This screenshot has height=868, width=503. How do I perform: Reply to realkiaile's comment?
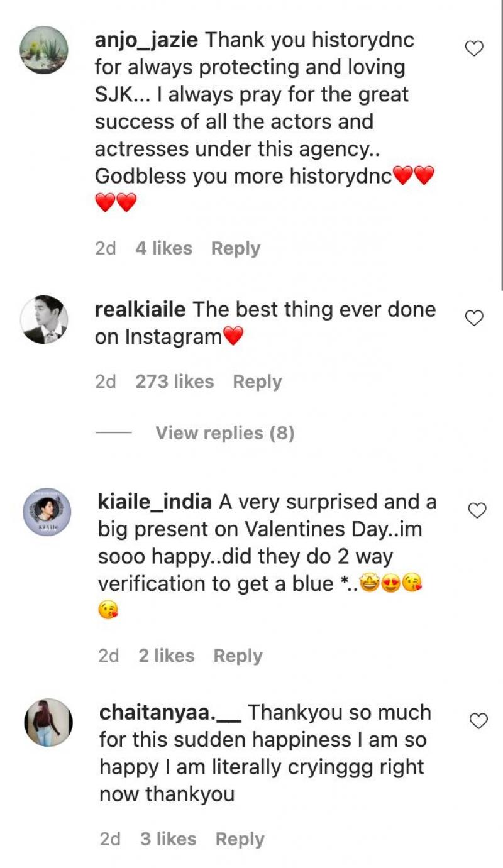tap(257, 382)
